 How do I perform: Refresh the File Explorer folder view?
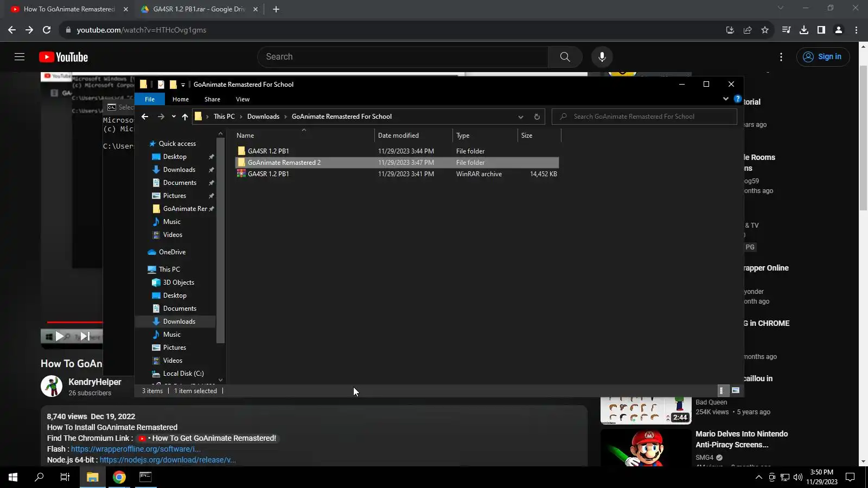tap(537, 117)
